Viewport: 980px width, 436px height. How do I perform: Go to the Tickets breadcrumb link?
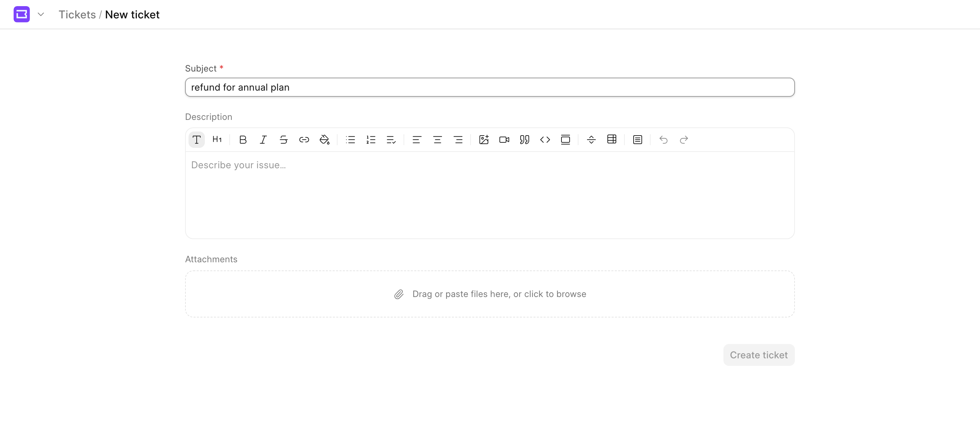(x=77, y=14)
